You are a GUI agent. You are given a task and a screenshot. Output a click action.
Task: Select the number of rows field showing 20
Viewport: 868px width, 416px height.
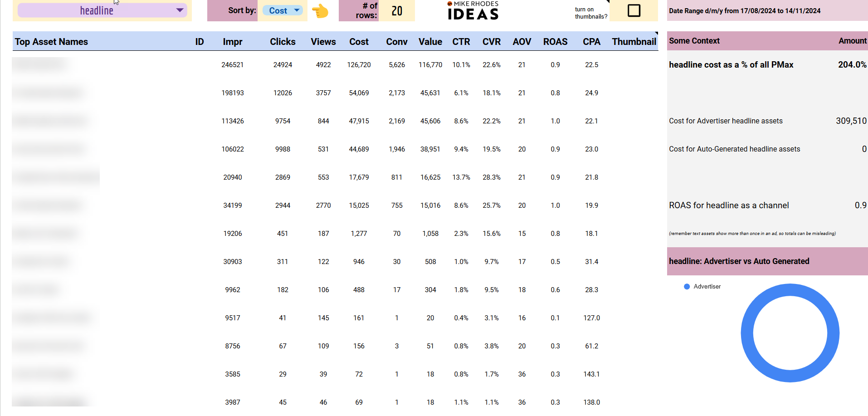tap(397, 11)
